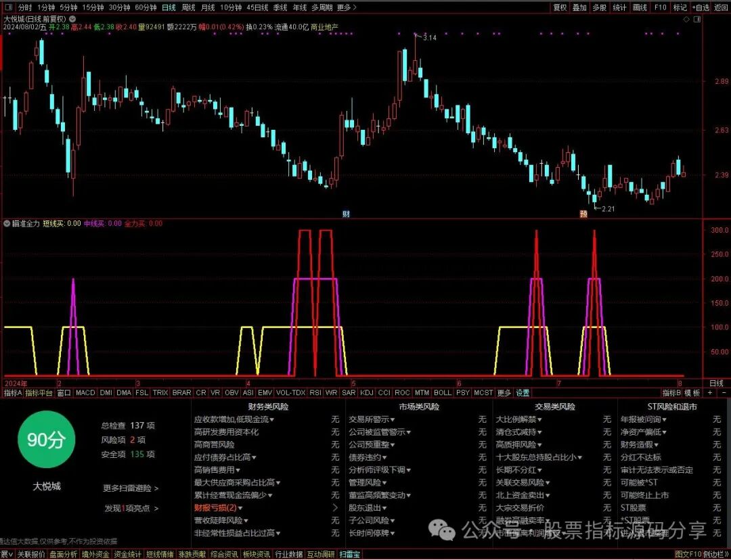
Task: Click the 财务类风险 column heading
Action: tap(268, 406)
